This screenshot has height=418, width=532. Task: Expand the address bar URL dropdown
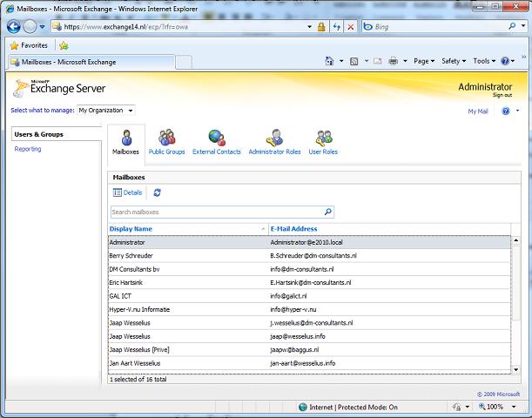pos(309,27)
